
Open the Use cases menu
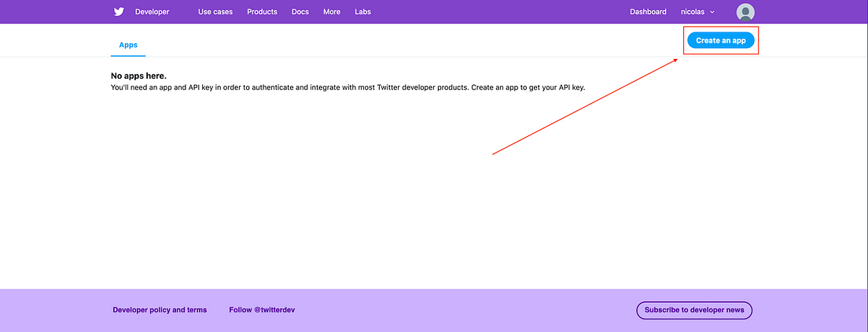pos(215,12)
